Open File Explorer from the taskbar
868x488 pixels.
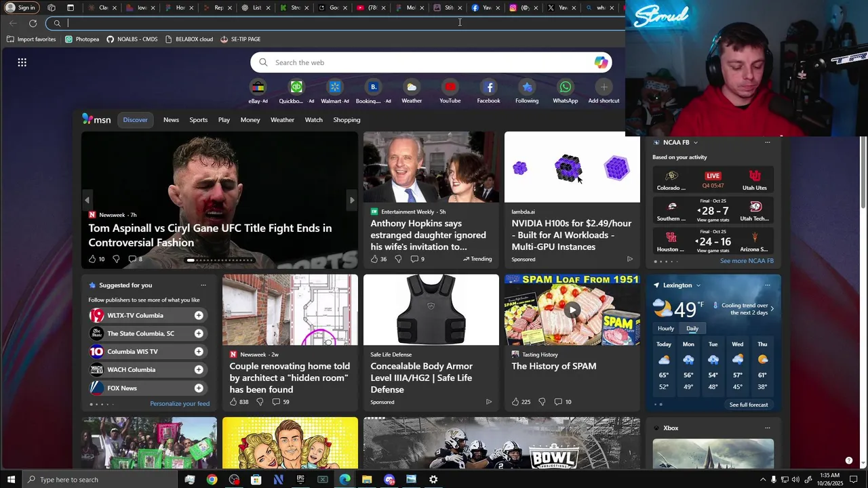367,479
